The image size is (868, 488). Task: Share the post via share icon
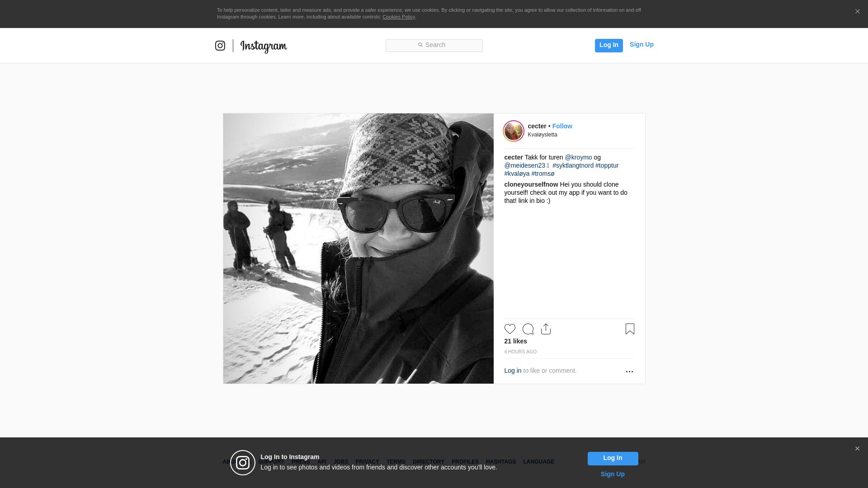tap(546, 329)
